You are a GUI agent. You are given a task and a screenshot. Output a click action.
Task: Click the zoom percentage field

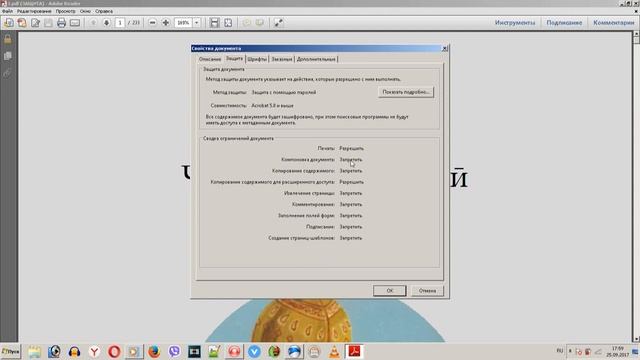(183, 23)
